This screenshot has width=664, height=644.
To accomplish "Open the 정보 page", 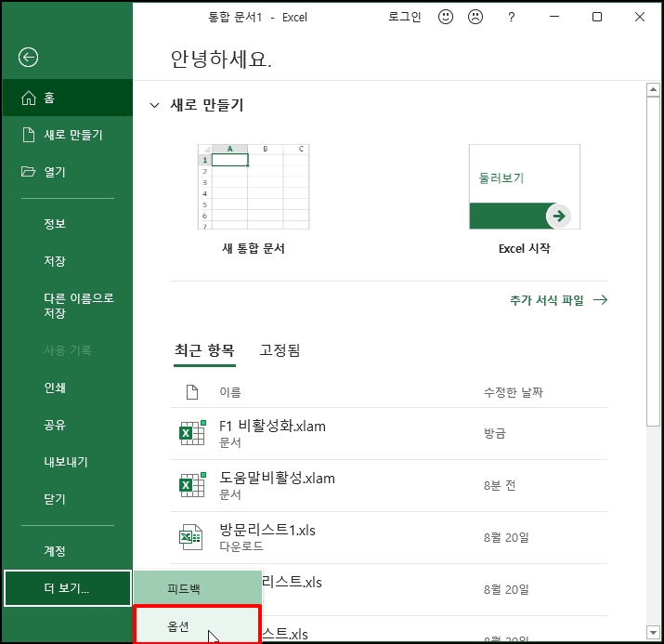I will tap(55, 223).
